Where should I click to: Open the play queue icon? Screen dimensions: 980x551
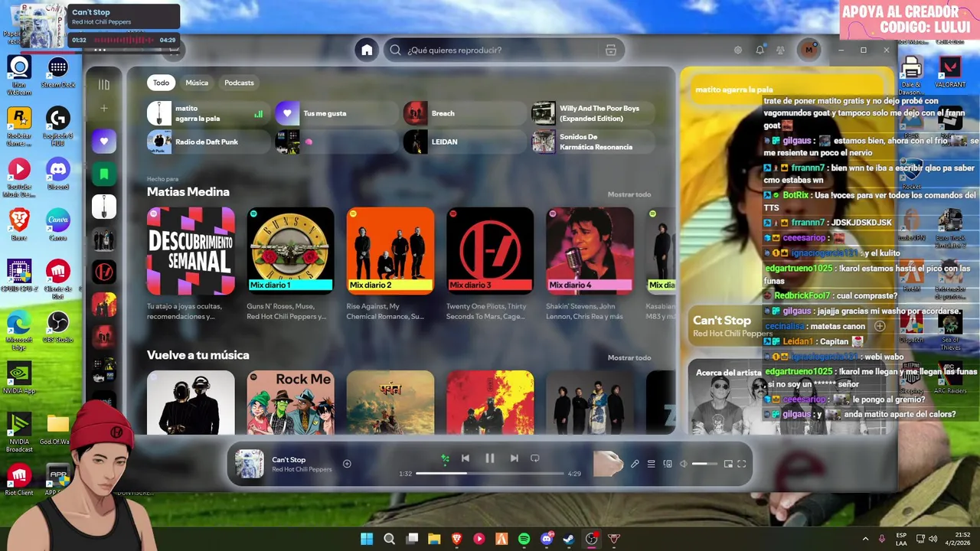tap(652, 464)
